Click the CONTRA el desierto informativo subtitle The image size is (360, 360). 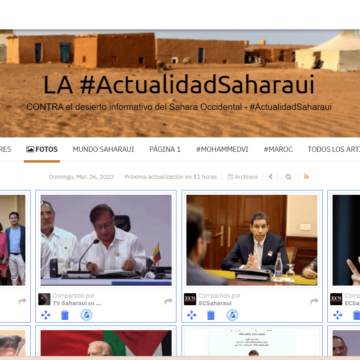click(x=179, y=107)
